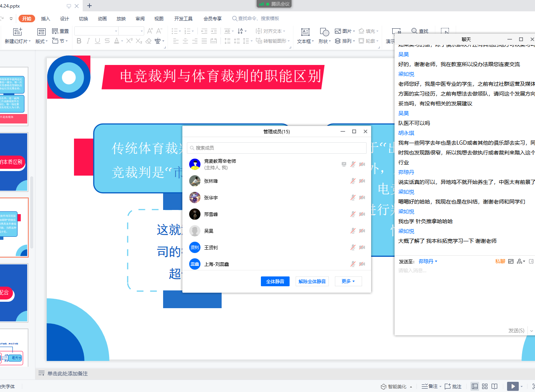Click the 智能美化 smart beautify icon

pos(384,386)
